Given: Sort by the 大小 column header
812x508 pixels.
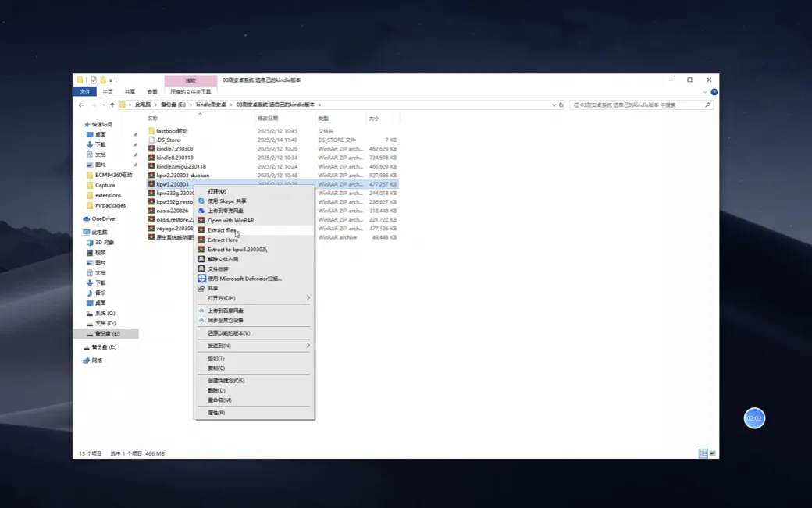Looking at the screenshot, I should (374, 119).
